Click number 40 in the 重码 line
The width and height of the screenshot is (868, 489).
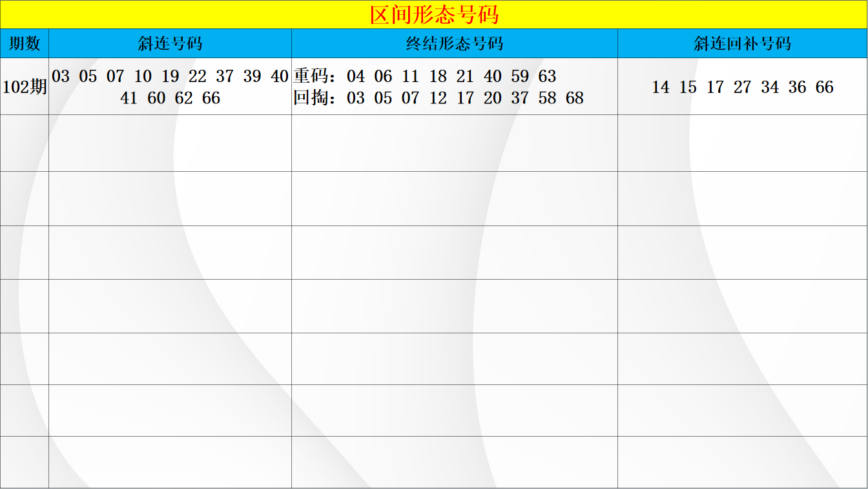(493, 76)
